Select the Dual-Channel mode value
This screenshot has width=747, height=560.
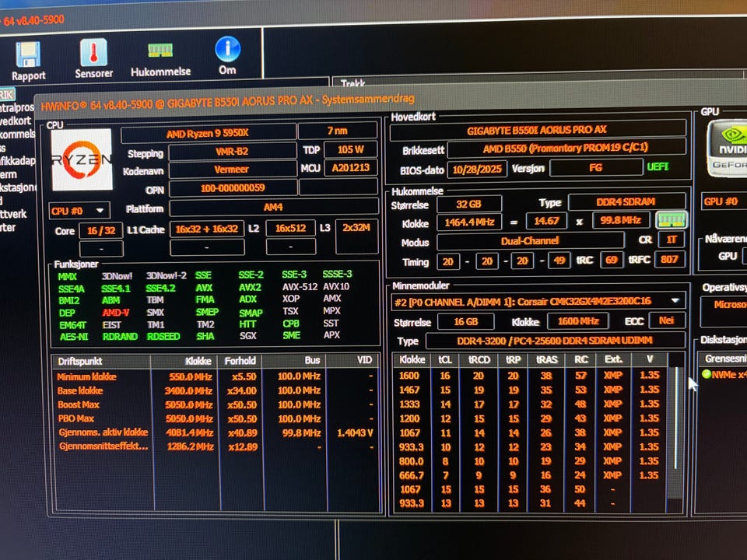[530, 241]
